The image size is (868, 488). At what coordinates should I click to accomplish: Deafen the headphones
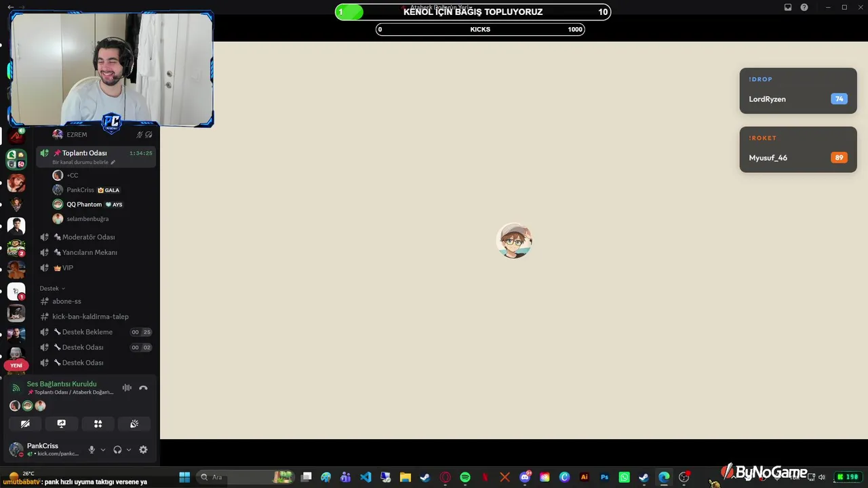point(117,449)
